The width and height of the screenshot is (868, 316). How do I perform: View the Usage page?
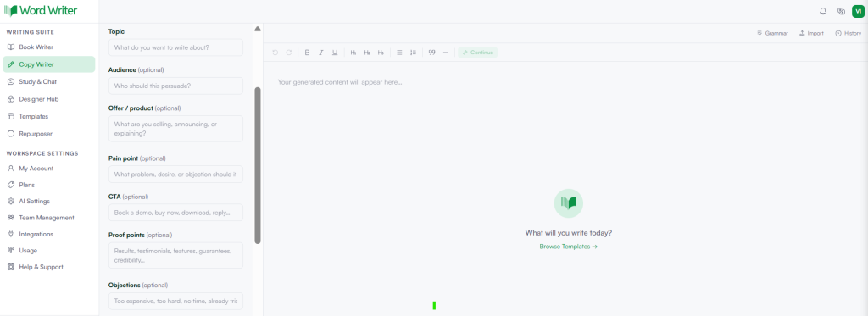pyautogui.click(x=48, y=251)
